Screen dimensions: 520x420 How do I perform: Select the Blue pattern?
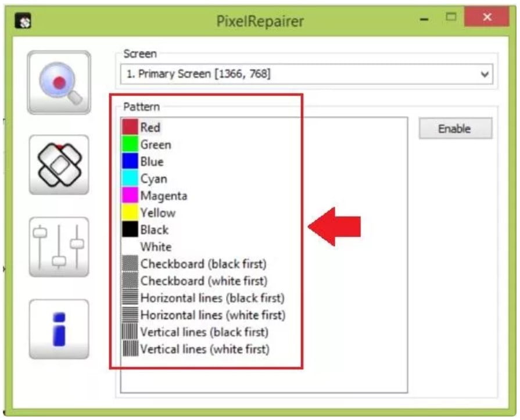(143, 161)
